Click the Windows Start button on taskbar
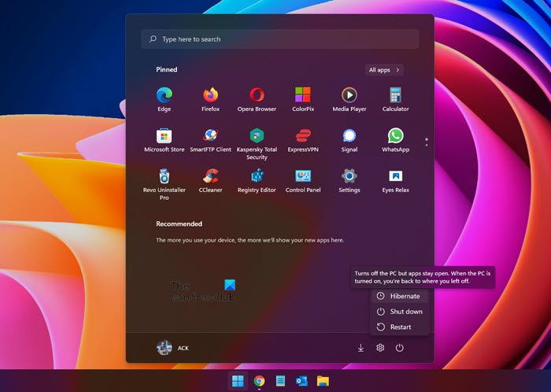551x392 pixels. (238, 381)
